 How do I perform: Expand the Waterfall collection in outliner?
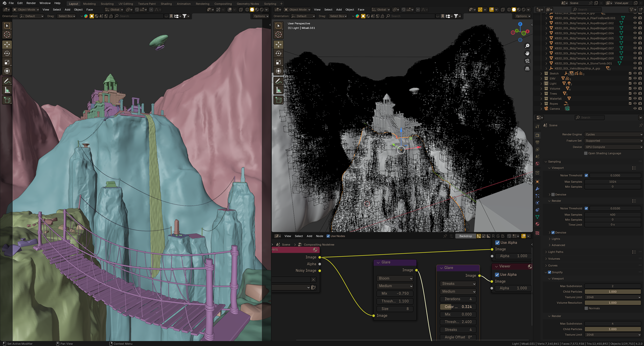pyautogui.click(x=541, y=98)
